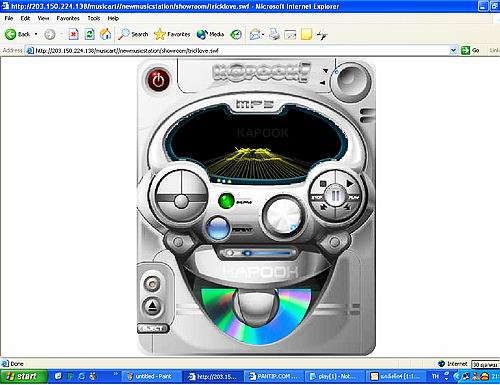
Task: Click the red power button on player
Action: point(158,80)
